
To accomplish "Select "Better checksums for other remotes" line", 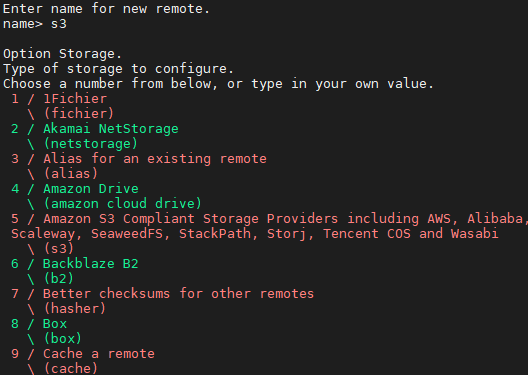I will (178, 294).
